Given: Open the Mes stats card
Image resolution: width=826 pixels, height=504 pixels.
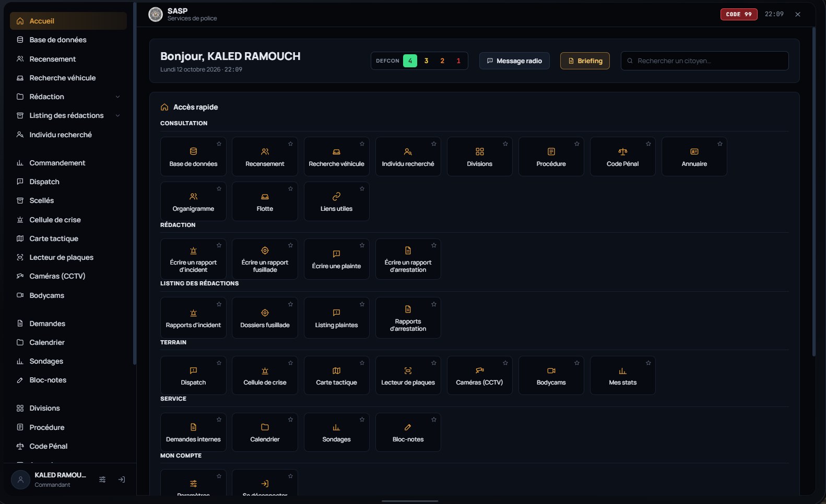Looking at the screenshot, I should point(622,376).
